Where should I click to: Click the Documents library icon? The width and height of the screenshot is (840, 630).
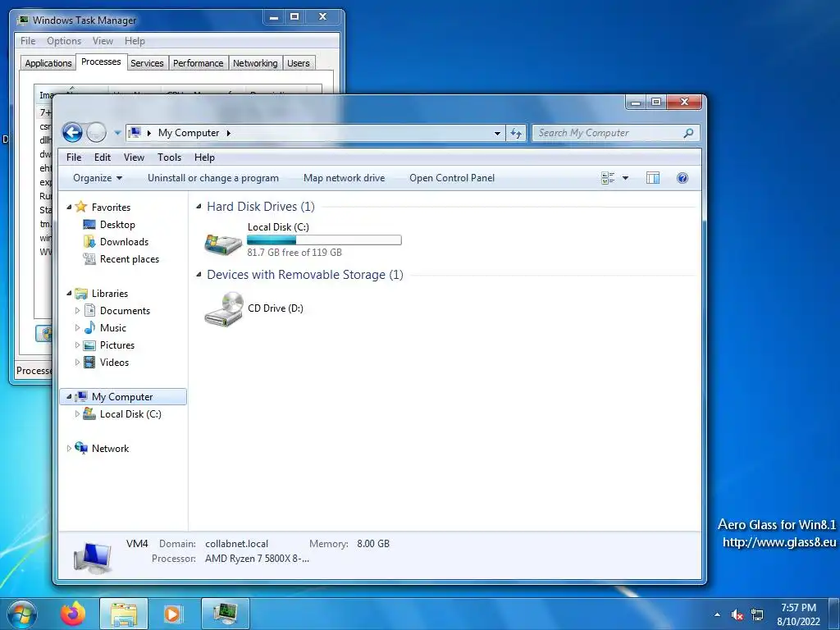point(90,310)
